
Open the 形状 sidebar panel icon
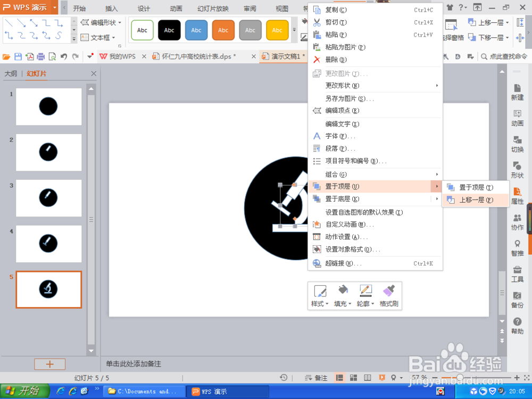pyautogui.click(x=517, y=170)
